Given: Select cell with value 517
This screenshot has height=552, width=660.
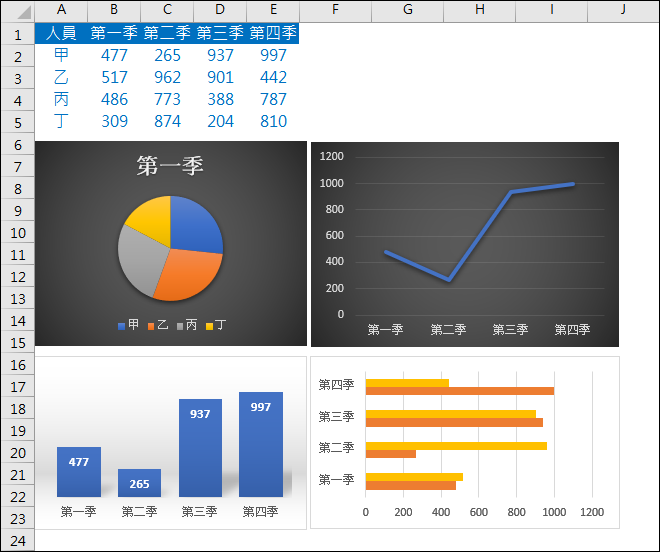Looking at the screenshot, I should point(114,77).
